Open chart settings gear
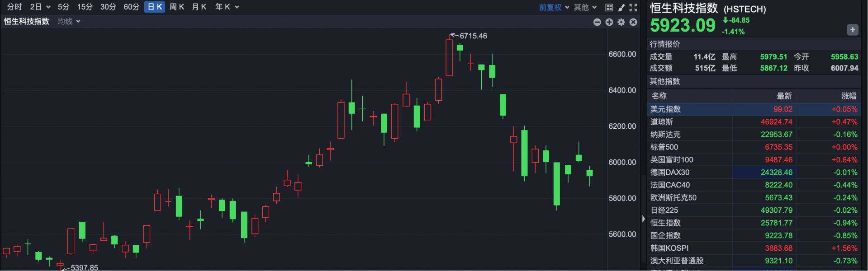Viewport: 868px width, 271px height. click(x=621, y=22)
